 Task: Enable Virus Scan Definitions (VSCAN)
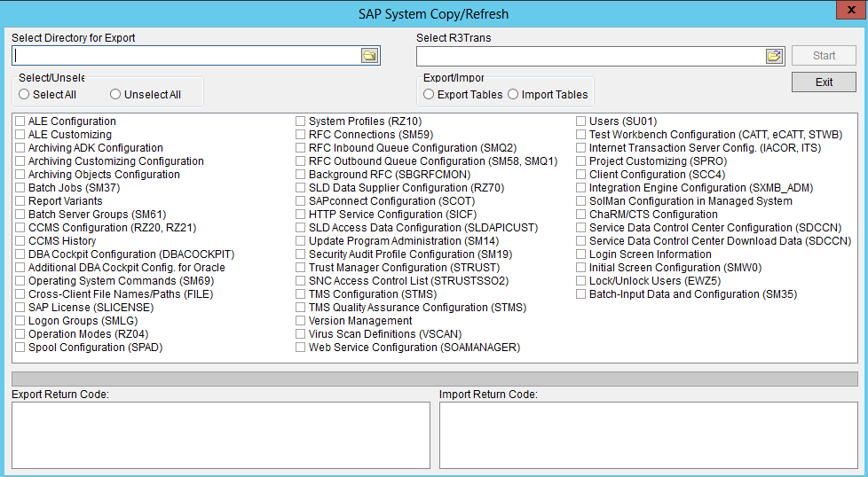pos(301,334)
